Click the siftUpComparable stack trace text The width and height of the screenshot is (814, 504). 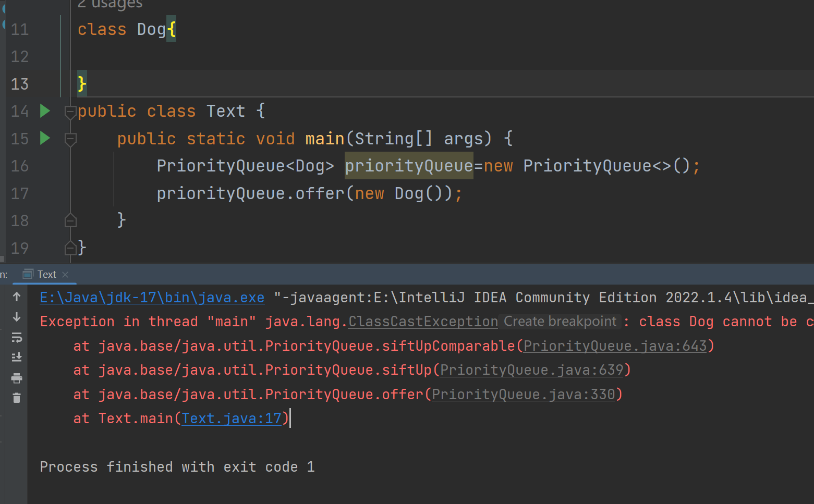tap(448, 346)
